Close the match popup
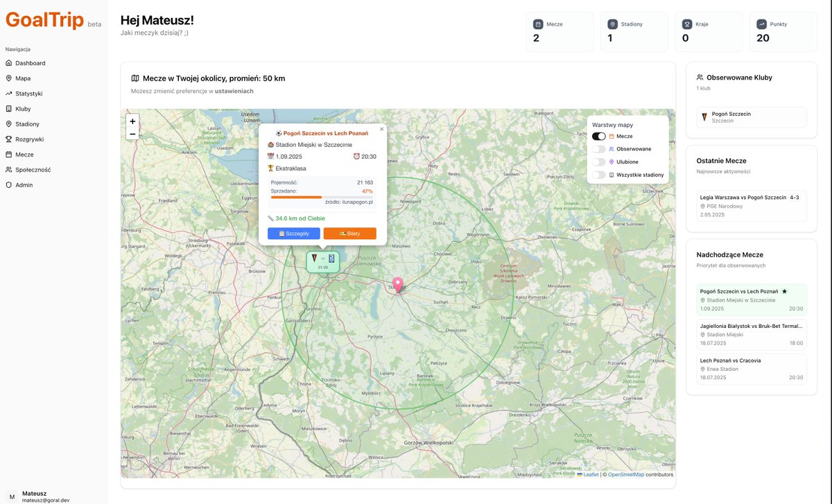Image resolution: width=832 pixels, height=504 pixels. point(381,129)
